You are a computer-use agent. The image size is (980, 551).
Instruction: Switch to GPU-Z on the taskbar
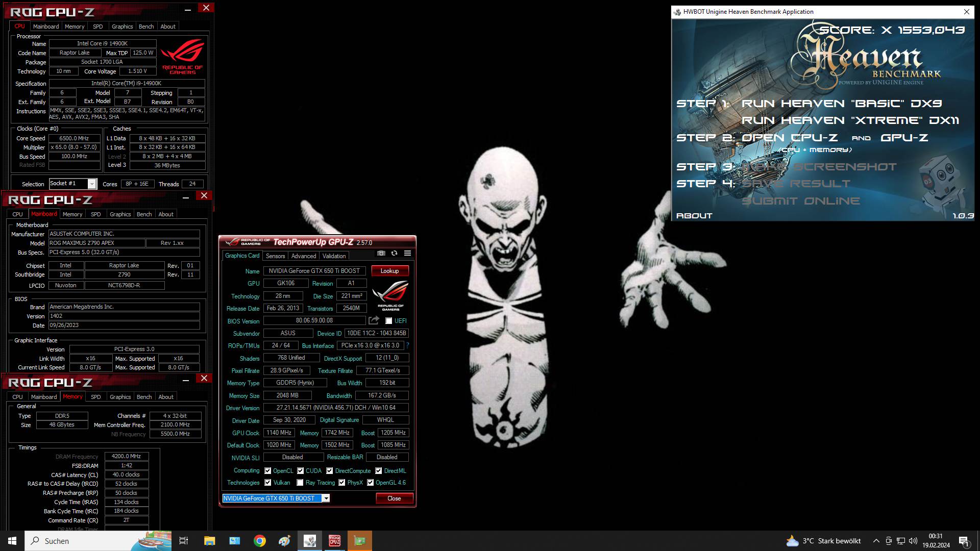pyautogui.click(x=360, y=541)
